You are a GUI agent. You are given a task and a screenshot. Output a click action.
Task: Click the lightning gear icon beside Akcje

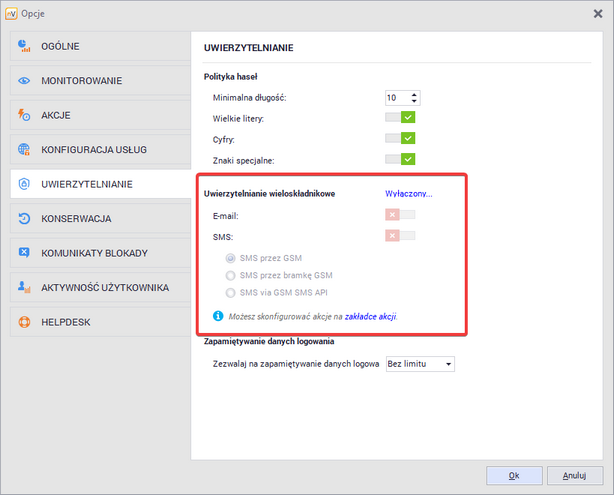[x=25, y=115]
